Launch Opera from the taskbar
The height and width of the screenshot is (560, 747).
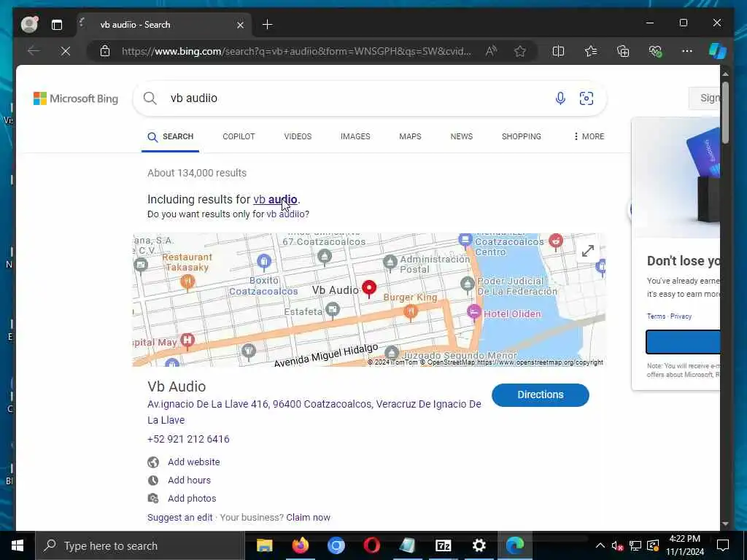tap(371, 545)
